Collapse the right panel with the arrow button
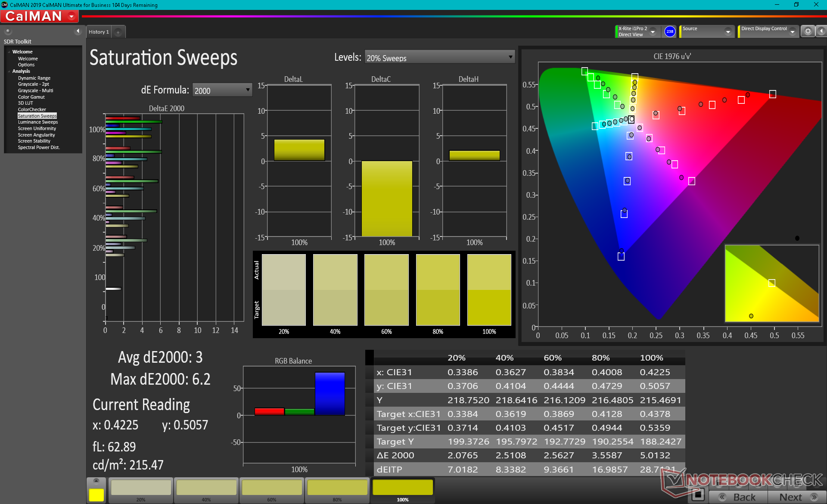The image size is (827, 504). [x=821, y=31]
